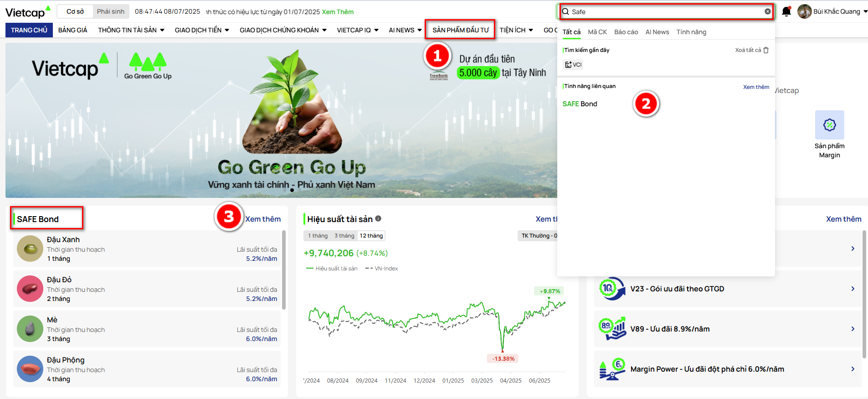
Task: Select the 1 tháng period
Action: [x=318, y=236]
